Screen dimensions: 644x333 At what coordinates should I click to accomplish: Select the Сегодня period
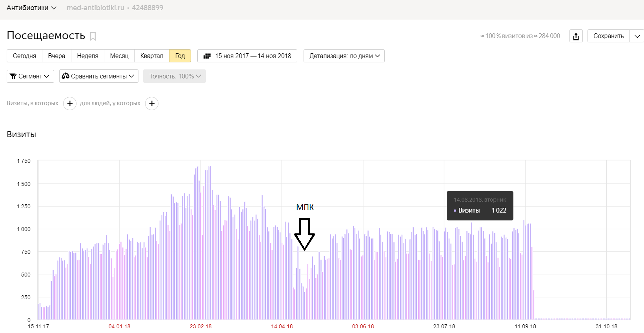click(24, 56)
